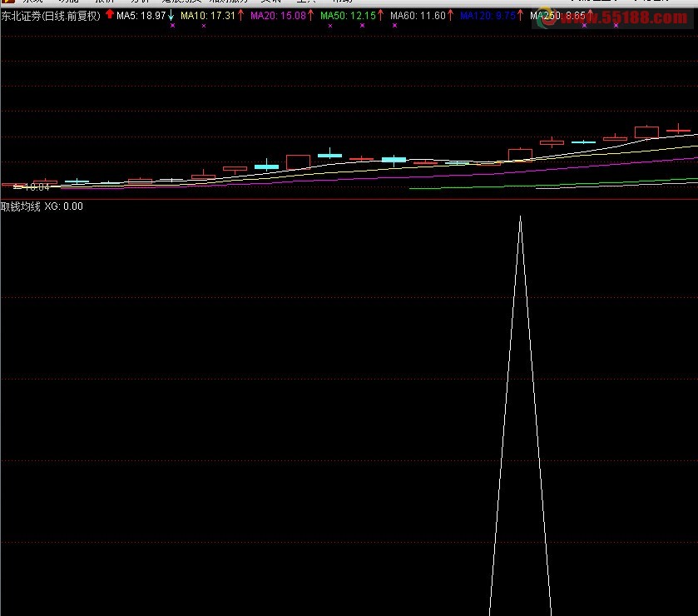Image resolution: width=698 pixels, height=616 pixels.
Task: Select the green MA50: 12.15 label
Action: click(x=348, y=16)
